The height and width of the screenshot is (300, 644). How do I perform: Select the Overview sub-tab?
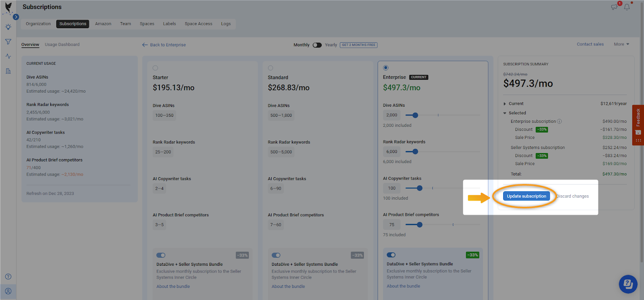(x=30, y=45)
